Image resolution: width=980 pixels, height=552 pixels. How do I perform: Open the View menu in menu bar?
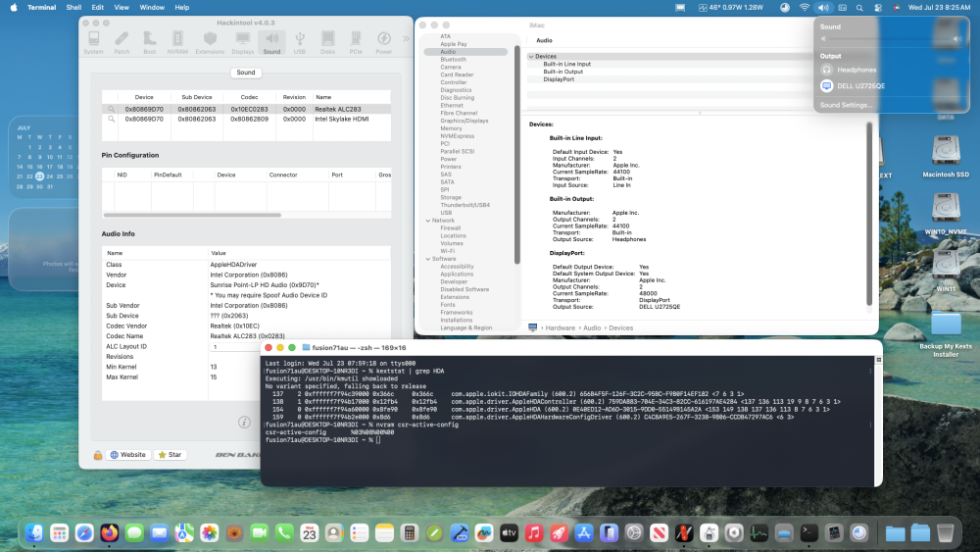click(x=122, y=8)
